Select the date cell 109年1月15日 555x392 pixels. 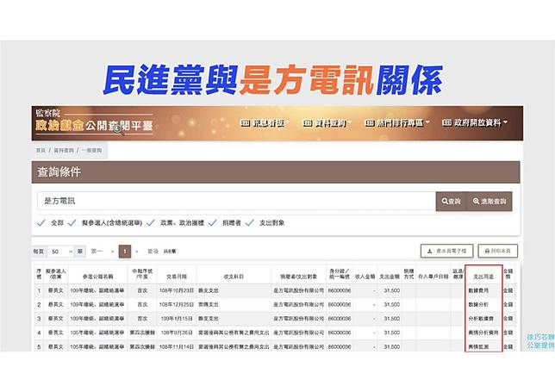click(x=177, y=319)
